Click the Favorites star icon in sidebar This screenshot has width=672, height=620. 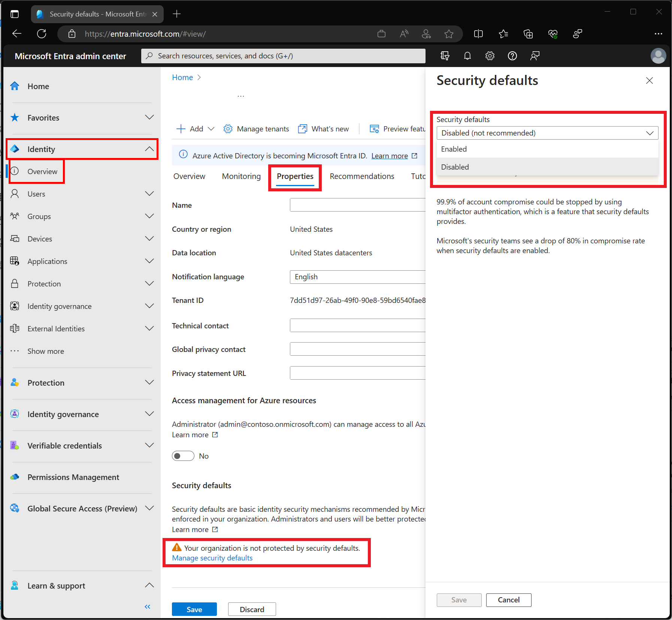tap(15, 118)
